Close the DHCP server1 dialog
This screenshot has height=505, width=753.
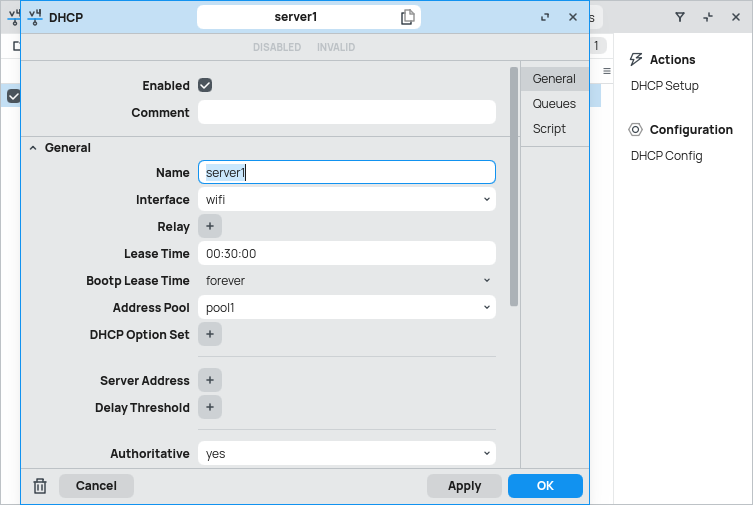(572, 17)
